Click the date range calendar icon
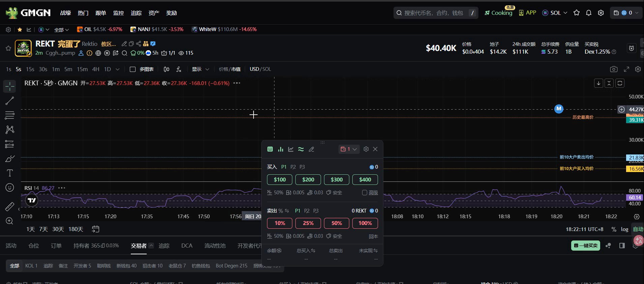The height and width of the screenshot is (284, 644). (96, 229)
